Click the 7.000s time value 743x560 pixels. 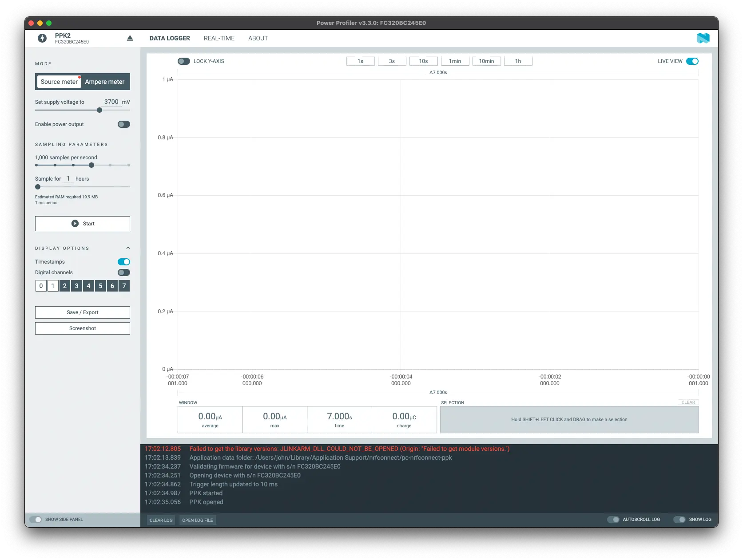[x=340, y=417]
